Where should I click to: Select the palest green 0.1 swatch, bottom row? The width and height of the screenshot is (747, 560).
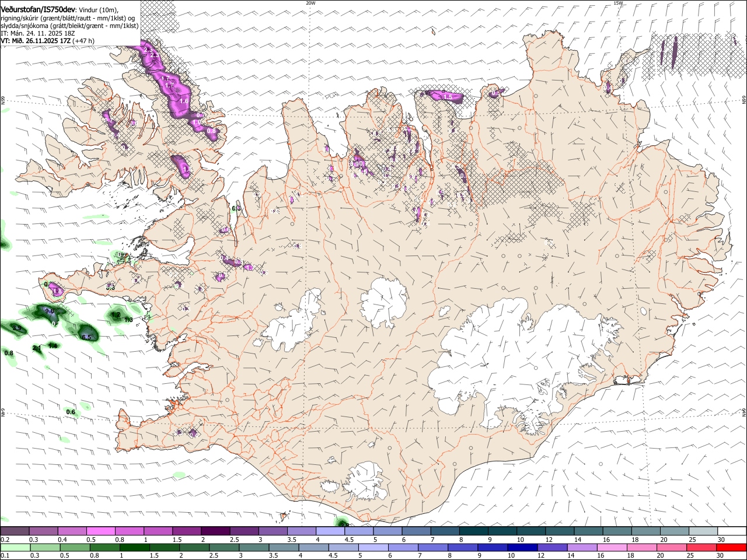pyautogui.click(x=15, y=547)
